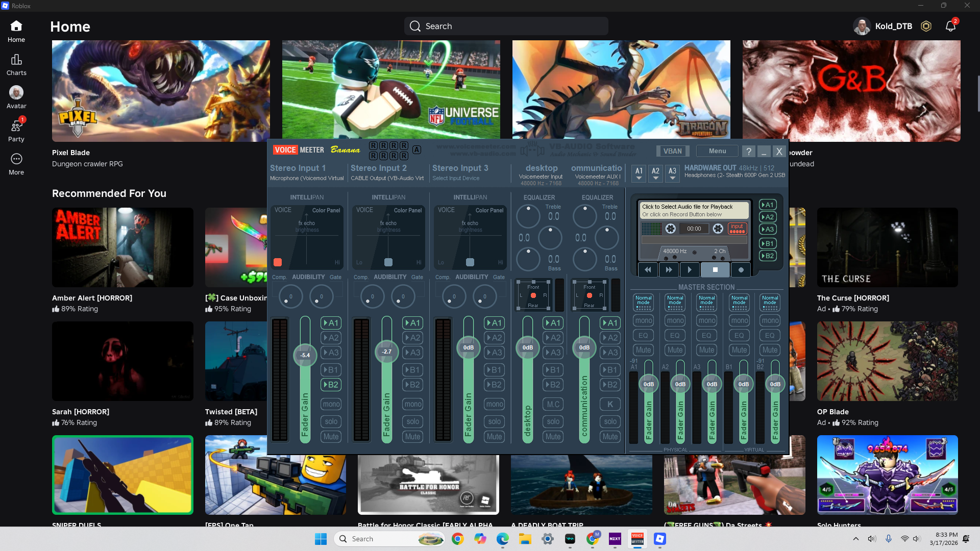980x551 pixels.
Task: Fast forward the Voicemeeter cassette recorder
Action: [x=669, y=270]
